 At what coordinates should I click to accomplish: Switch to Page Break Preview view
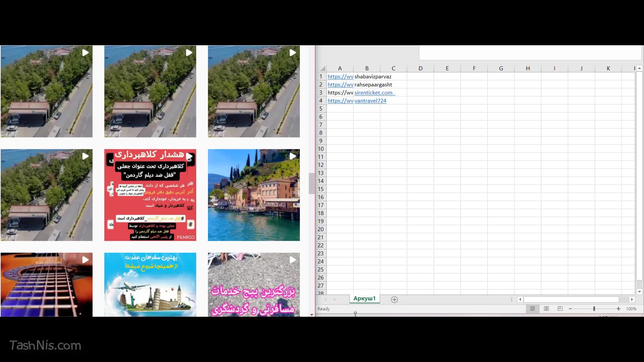560,309
